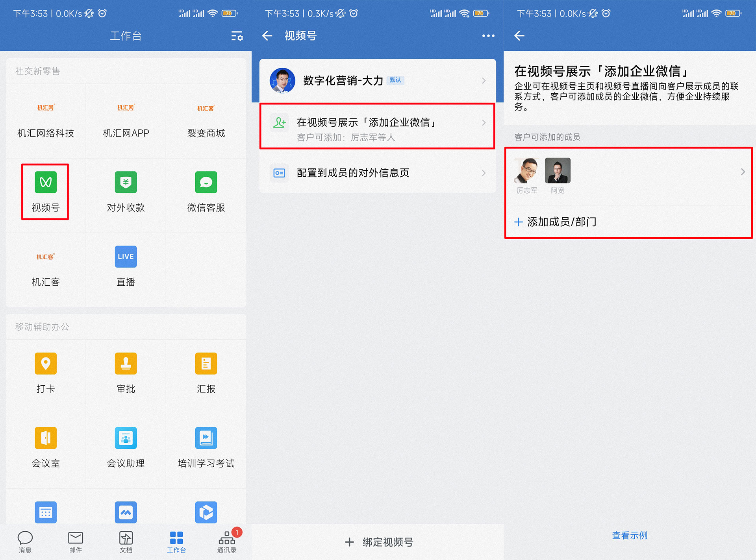756x560 pixels.
Task: Switch to 消息 tab
Action: [x=25, y=542]
